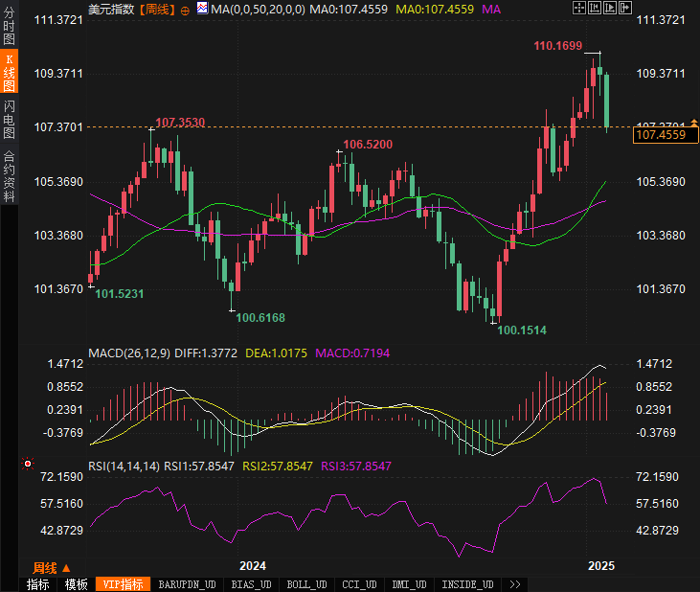Click the 110.1699 high price marker
The height and width of the screenshot is (592, 700).
[558, 46]
